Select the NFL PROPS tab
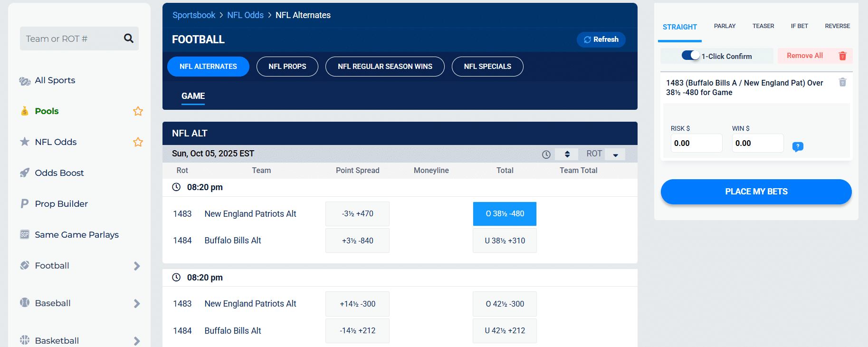868x347 pixels. click(287, 67)
